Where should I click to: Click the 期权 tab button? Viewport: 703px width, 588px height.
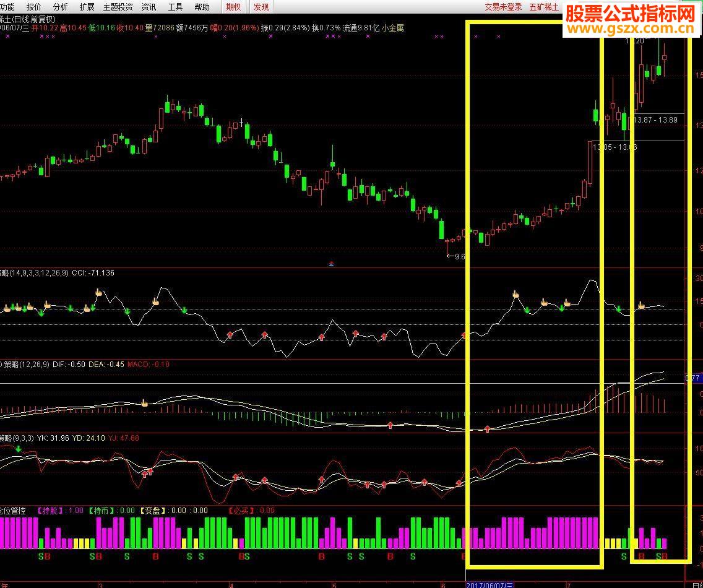pyautogui.click(x=233, y=7)
